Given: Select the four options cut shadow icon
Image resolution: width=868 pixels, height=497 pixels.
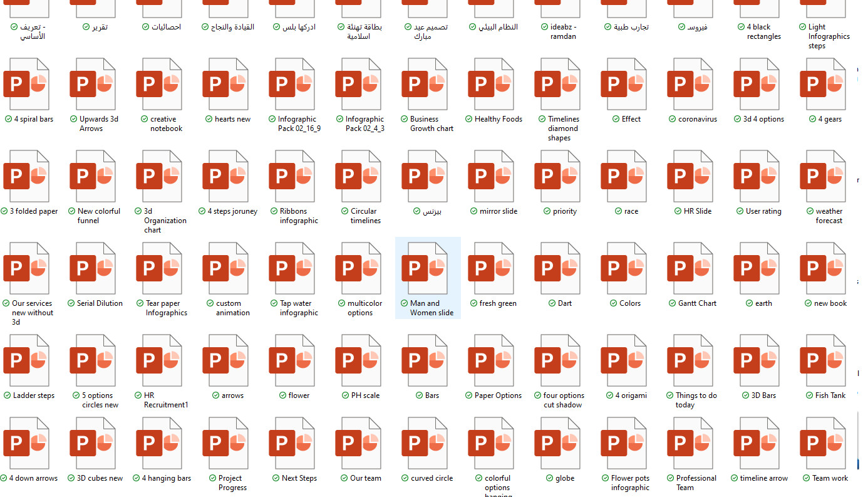Looking at the screenshot, I should [557, 360].
